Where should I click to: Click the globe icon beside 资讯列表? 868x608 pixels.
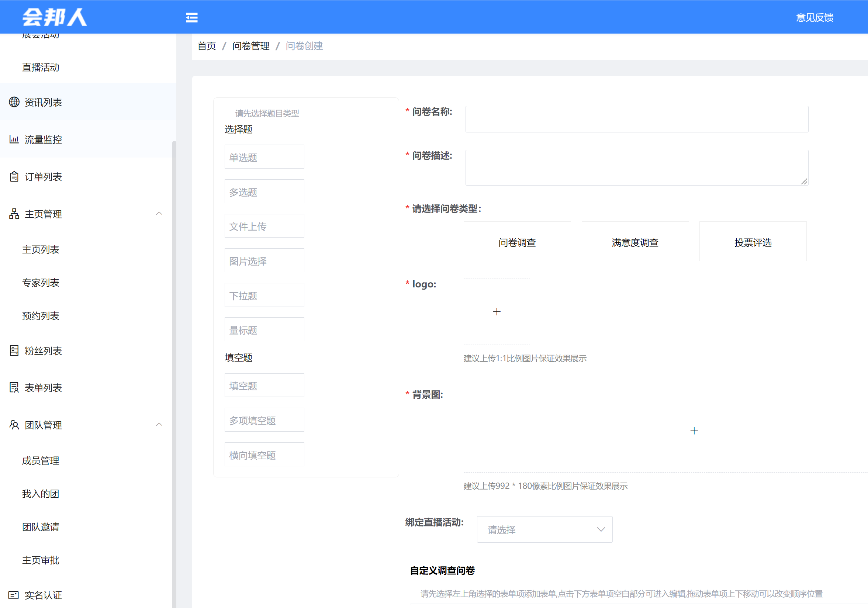pyautogui.click(x=14, y=102)
